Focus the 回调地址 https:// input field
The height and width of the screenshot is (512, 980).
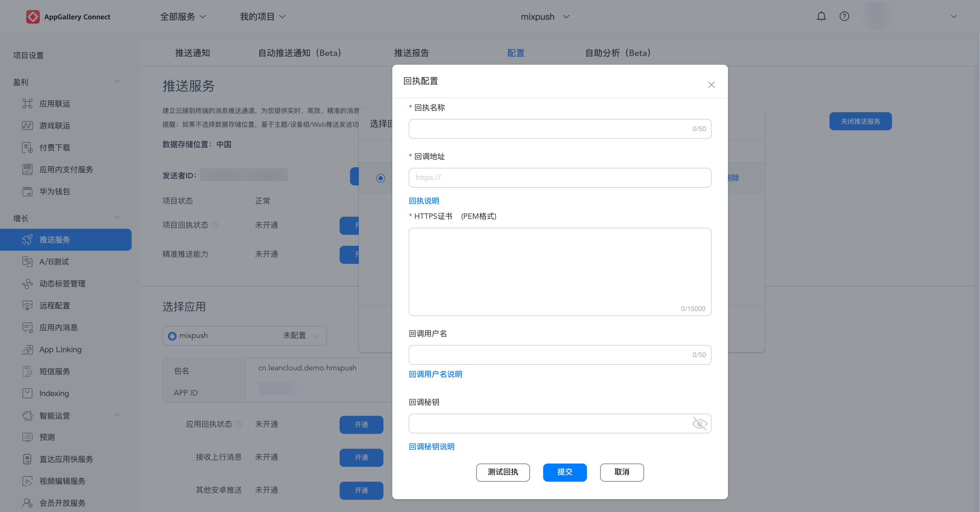pyautogui.click(x=560, y=177)
